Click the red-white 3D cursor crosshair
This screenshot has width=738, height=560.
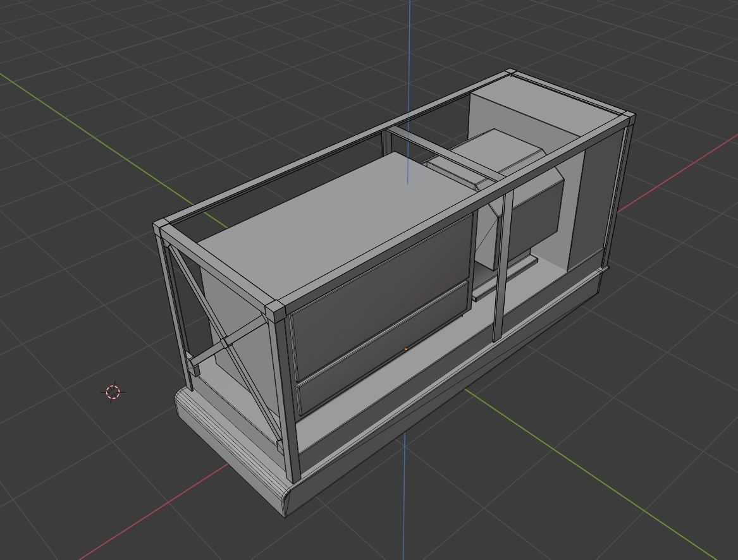click(x=113, y=392)
